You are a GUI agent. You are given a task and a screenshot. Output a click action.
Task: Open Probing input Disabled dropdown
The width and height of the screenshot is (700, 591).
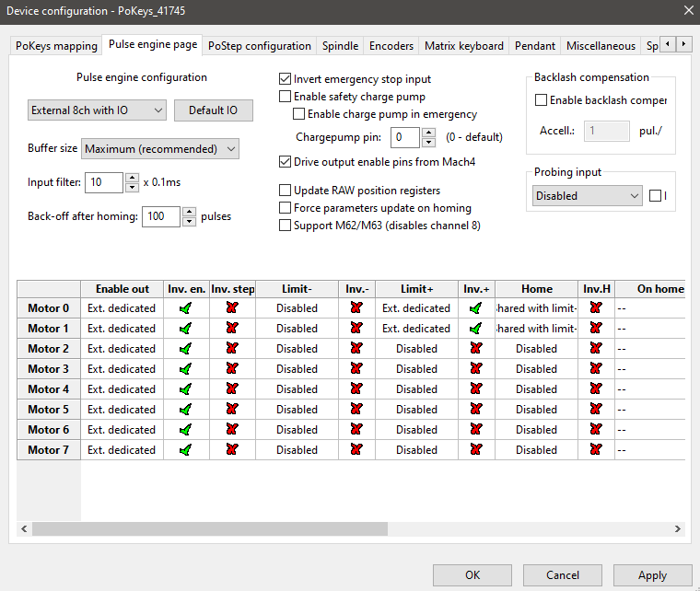click(588, 196)
